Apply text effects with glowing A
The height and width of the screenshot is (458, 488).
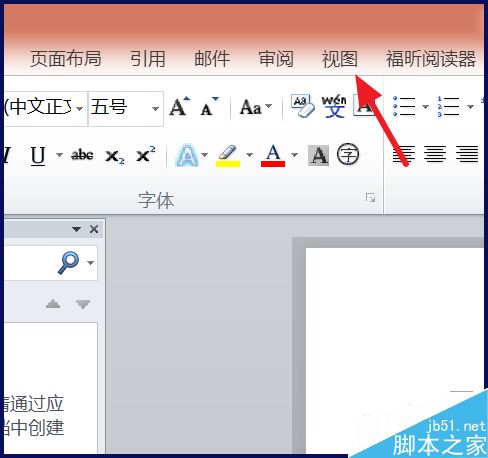coord(187,155)
